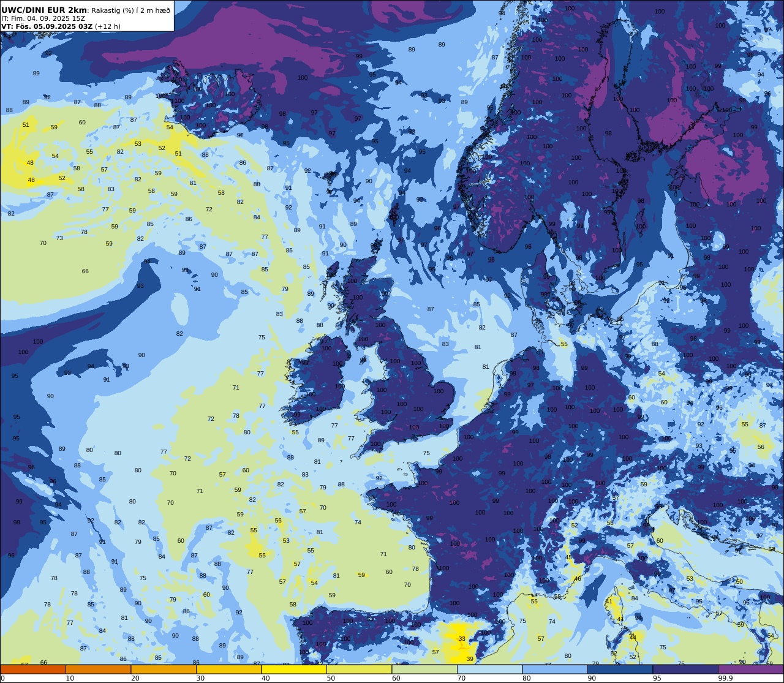Choose the legend swatch between 70 and 80
Screen dimensions: 784x683
[489, 669]
